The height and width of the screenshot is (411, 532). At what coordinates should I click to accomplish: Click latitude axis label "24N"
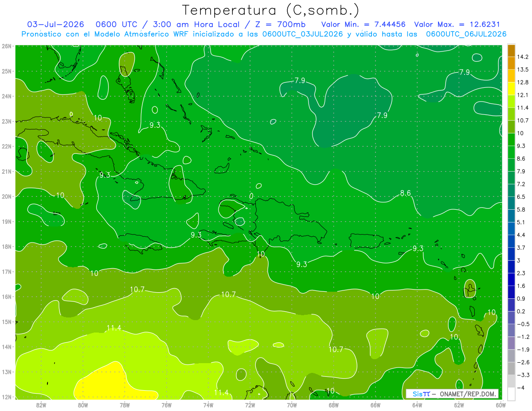coord(7,96)
